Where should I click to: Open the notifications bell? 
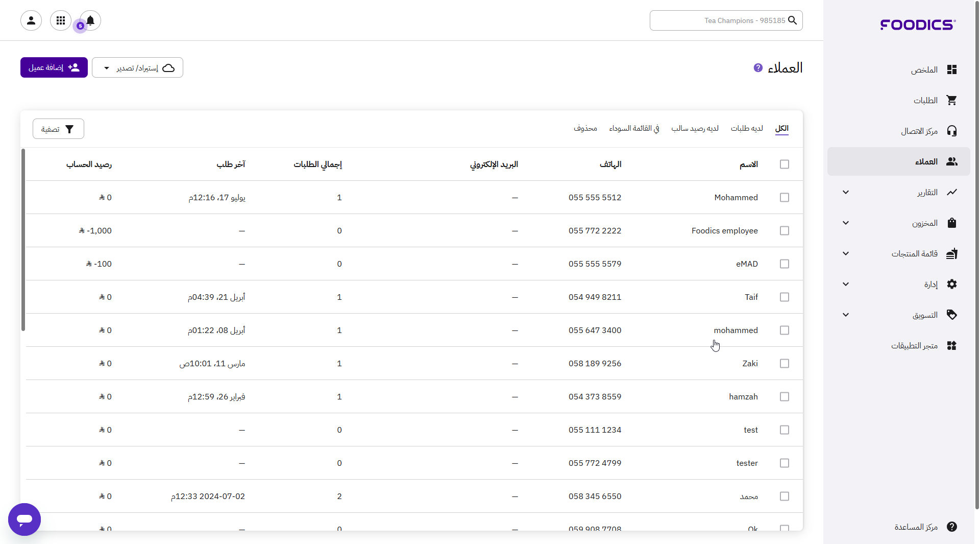pyautogui.click(x=90, y=20)
